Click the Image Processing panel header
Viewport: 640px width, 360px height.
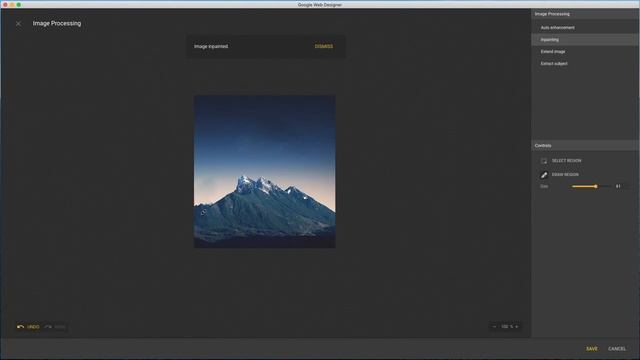pyautogui.click(x=585, y=14)
